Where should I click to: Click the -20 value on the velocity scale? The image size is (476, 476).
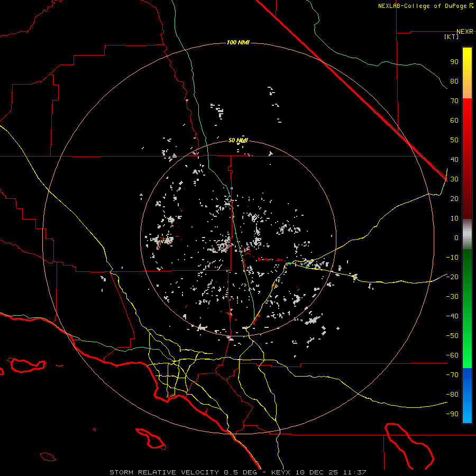452,277
